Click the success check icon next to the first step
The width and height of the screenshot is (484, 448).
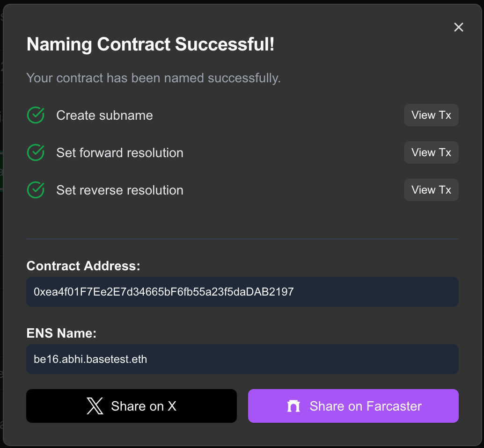click(35, 115)
